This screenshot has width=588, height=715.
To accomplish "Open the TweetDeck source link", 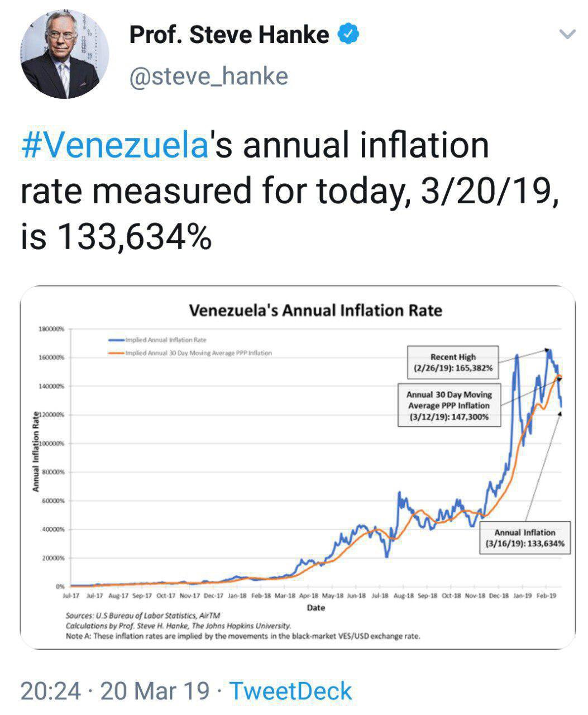I will (290, 691).
